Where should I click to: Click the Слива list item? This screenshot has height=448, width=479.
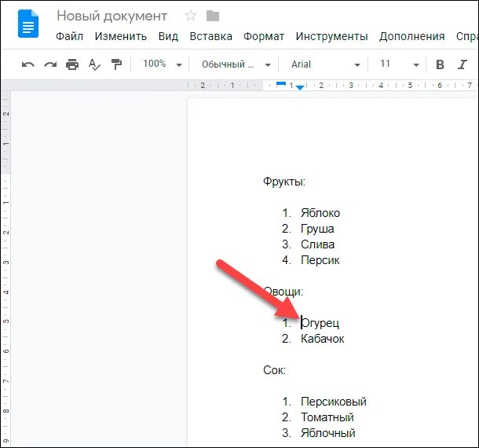pos(318,244)
